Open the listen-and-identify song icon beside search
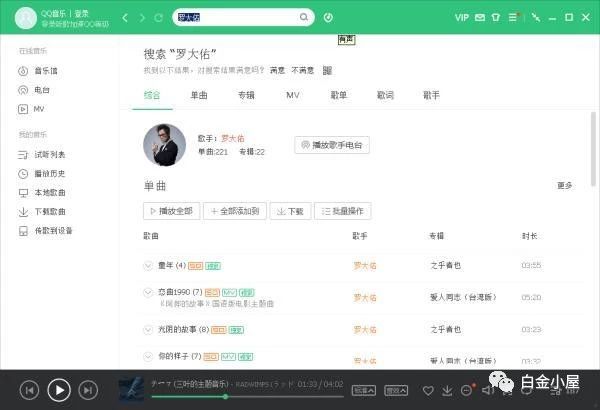 click(x=328, y=17)
